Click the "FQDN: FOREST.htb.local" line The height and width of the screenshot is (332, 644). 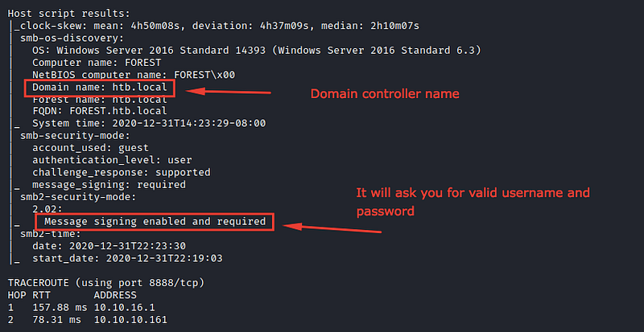click(100, 110)
